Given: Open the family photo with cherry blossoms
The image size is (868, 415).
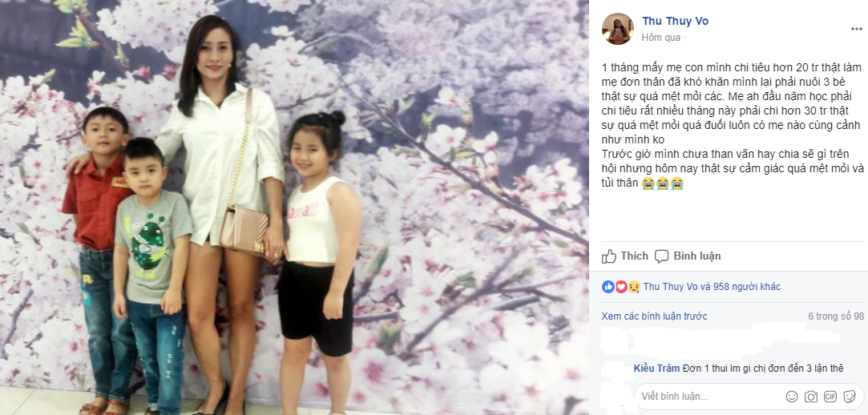Looking at the screenshot, I should (x=294, y=207).
